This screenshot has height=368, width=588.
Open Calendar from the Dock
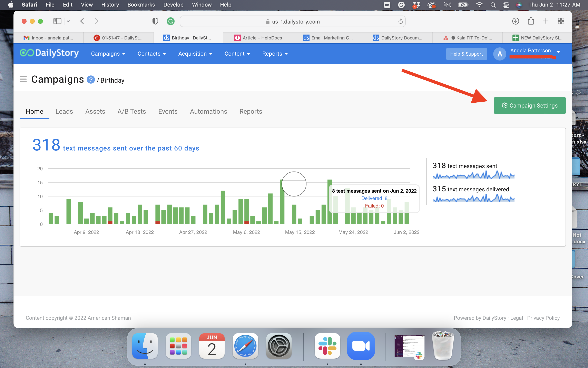point(212,346)
